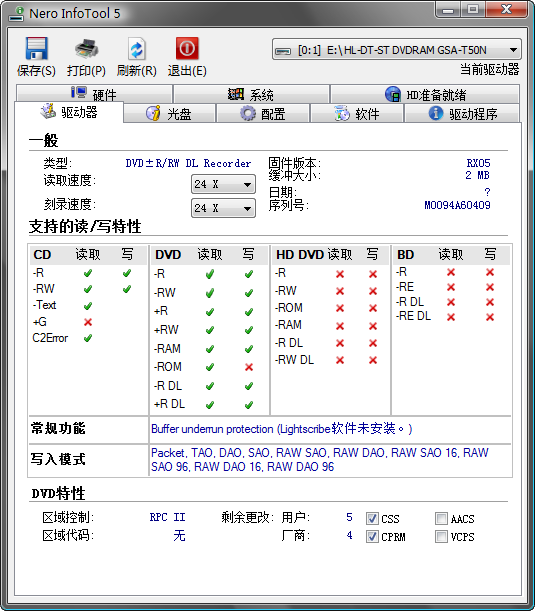Screen dimensions: 535x611
Task: Click the CD -Text row label
Action: click(x=44, y=305)
